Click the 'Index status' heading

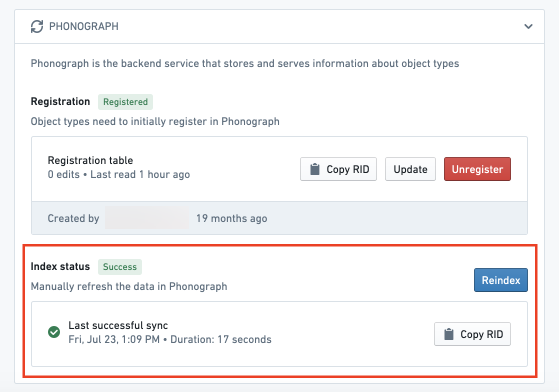pos(60,266)
